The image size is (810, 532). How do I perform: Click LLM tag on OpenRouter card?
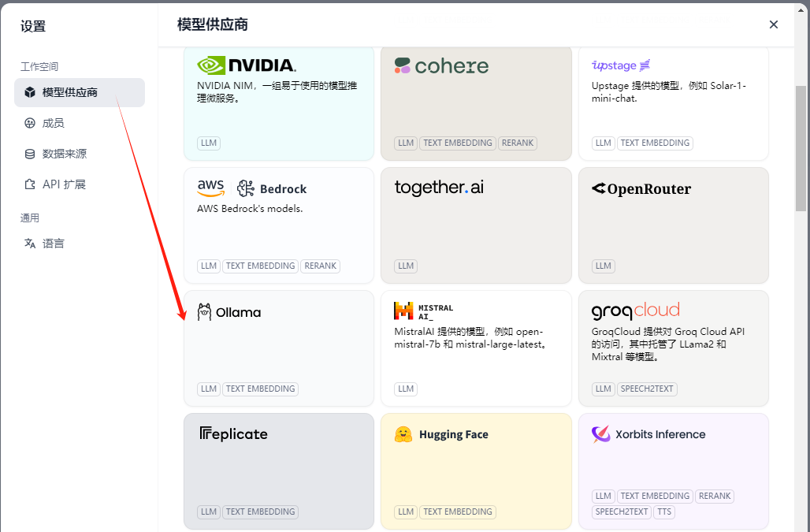pyautogui.click(x=604, y=266)
